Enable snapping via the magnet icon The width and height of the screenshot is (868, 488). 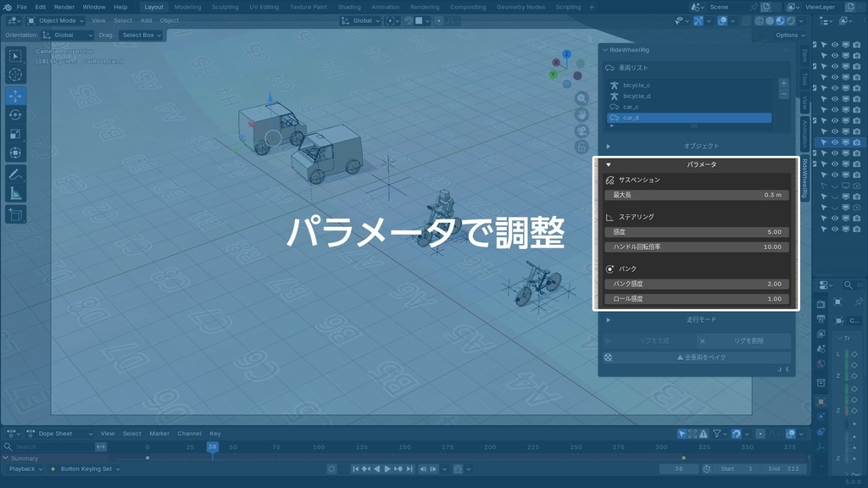coord(409,20)
